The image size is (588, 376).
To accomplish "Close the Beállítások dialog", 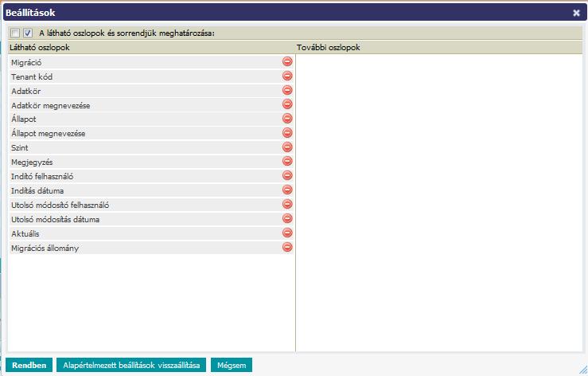I will [x=576, y=13].
